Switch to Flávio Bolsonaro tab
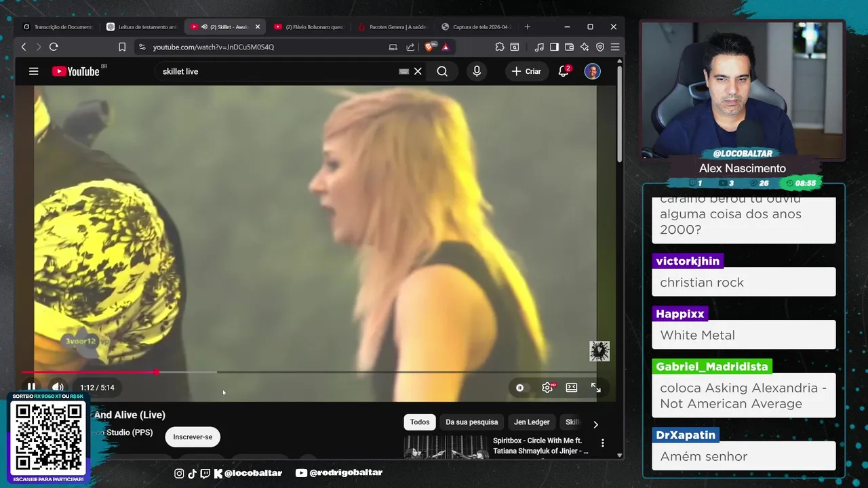The height and width of the screenshot is (488, 868). tap(309, 27)
